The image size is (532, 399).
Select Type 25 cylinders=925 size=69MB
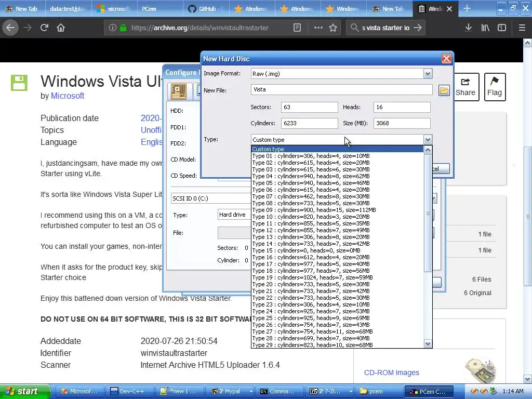(338, 318)
